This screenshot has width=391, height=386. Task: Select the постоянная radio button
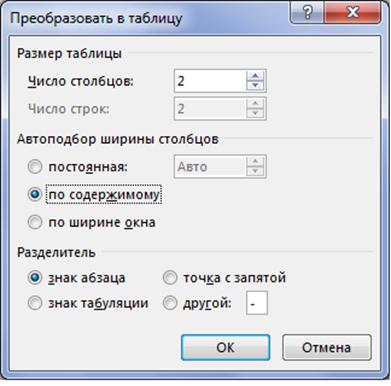click(x=35, y=167)
